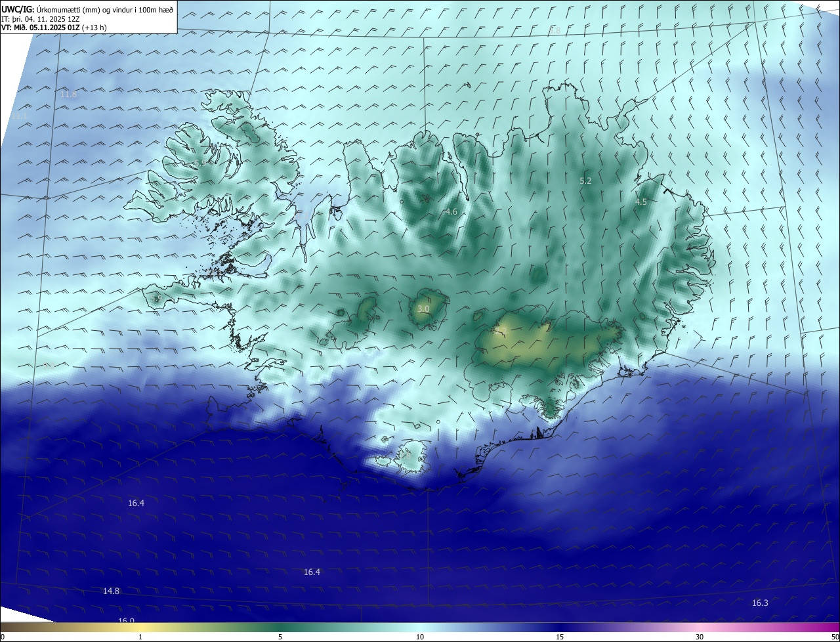Select the 4.5 value on the map
Image resolution: width=840 pixels, height=642 pixels.
[641, 202]
